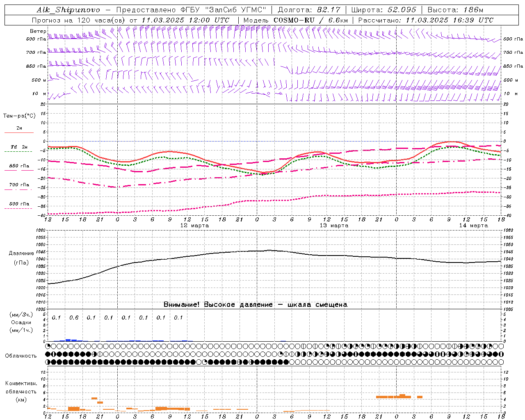525x420 pixels.
Task: Click the '1005' label on the left pressure axis
Action: [x=40, y=309]
